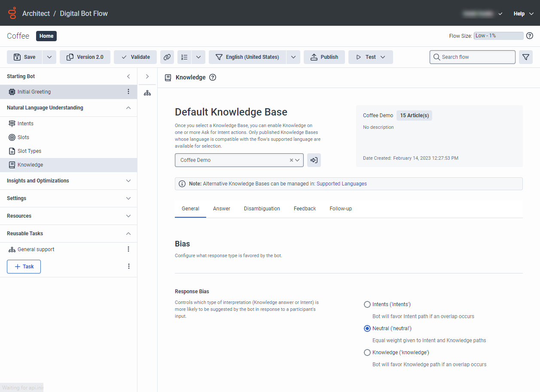Click the Genesys logo icon

pyautogui.click(x=12, y=13)
